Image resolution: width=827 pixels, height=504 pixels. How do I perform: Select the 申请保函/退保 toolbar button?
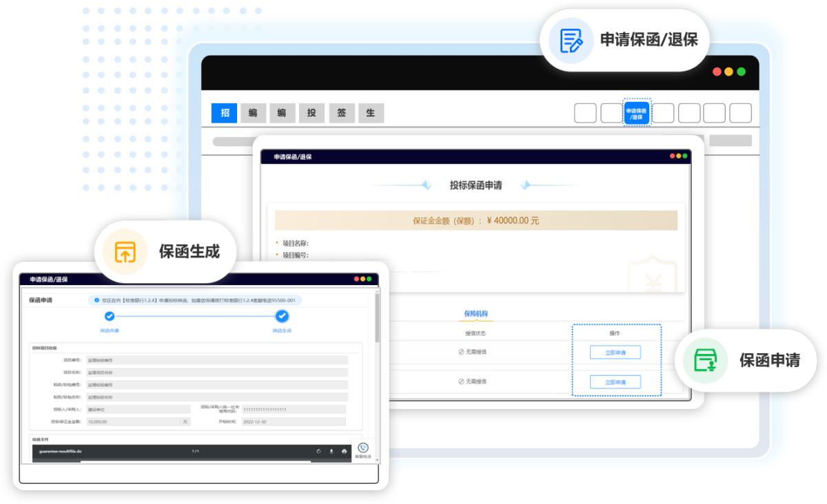pyautogui.click(x=636, y=112)
